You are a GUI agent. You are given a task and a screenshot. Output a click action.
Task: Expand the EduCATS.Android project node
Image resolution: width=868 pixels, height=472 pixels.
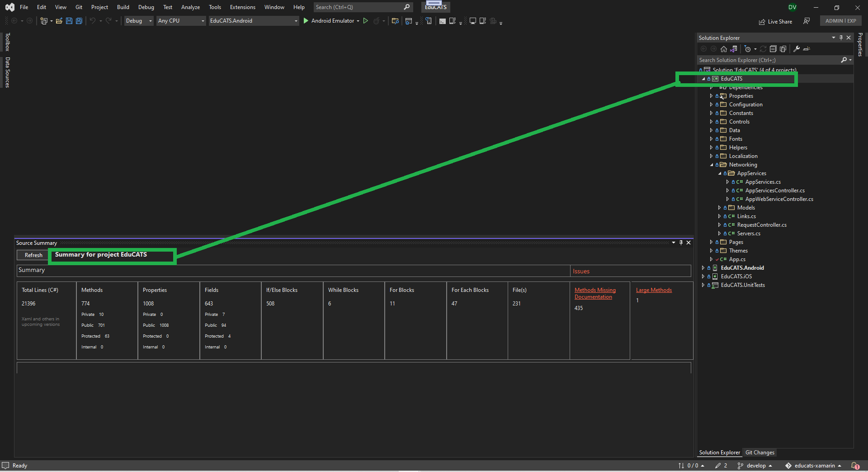click(703, 268)
